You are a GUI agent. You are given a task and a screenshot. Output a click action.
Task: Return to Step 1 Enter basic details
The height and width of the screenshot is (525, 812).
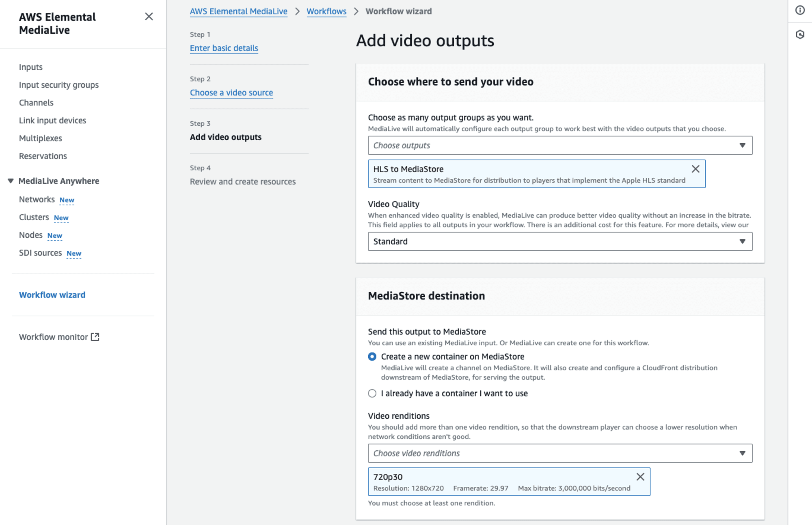pyautogui.click(x=224, y=48)
